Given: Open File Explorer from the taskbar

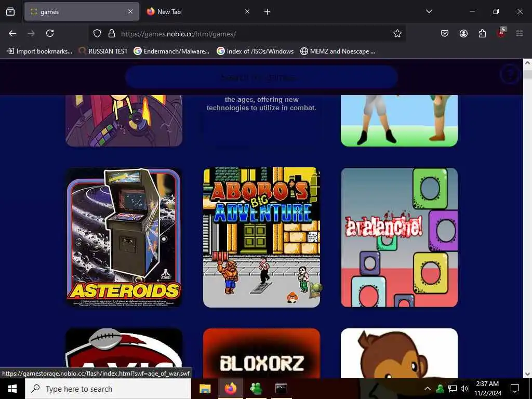Looking at the screenshot, I should [205, 389].
